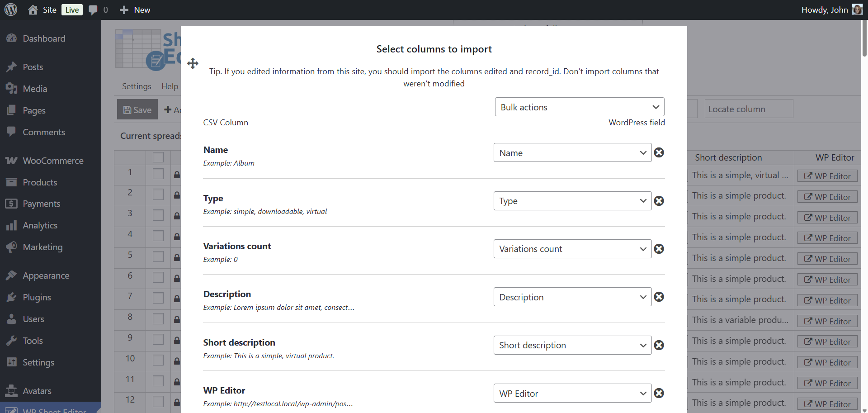Focus the Locate column search field
Screen dimensions: 868x413
tap(748, 109)
